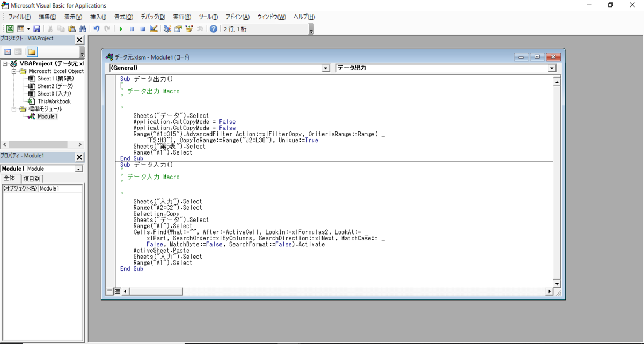This screenshot has width=644, height=344.
Task: Collapse the 標準モジュール folder
Action: (x=14, y=109)
